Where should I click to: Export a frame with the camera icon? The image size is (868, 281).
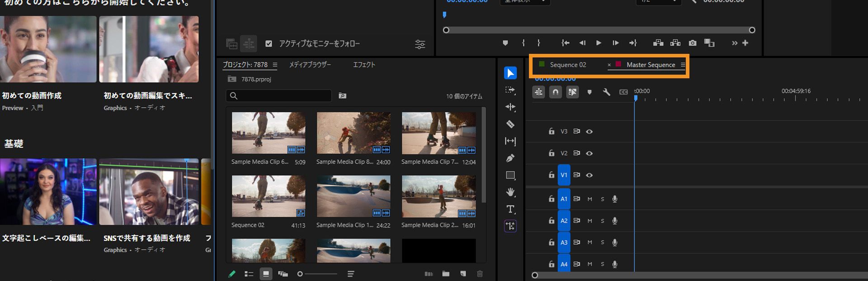[x=693, y=43]
